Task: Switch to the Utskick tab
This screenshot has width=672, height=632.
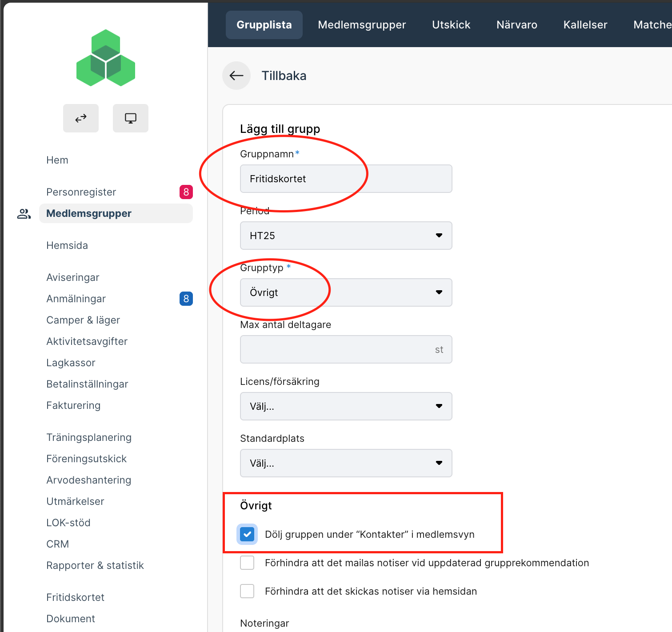Action: pyautogui.click(x=451, y=25)
